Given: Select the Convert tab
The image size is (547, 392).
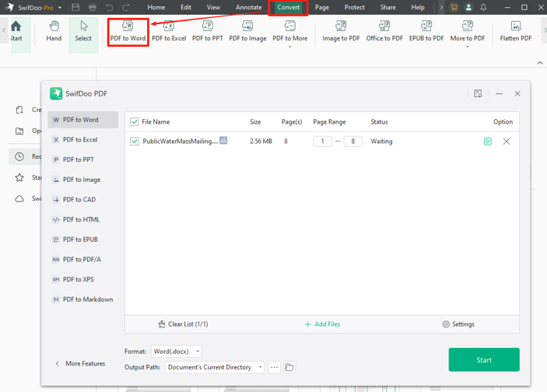Looking at the screenshot, I should (288, 7).
